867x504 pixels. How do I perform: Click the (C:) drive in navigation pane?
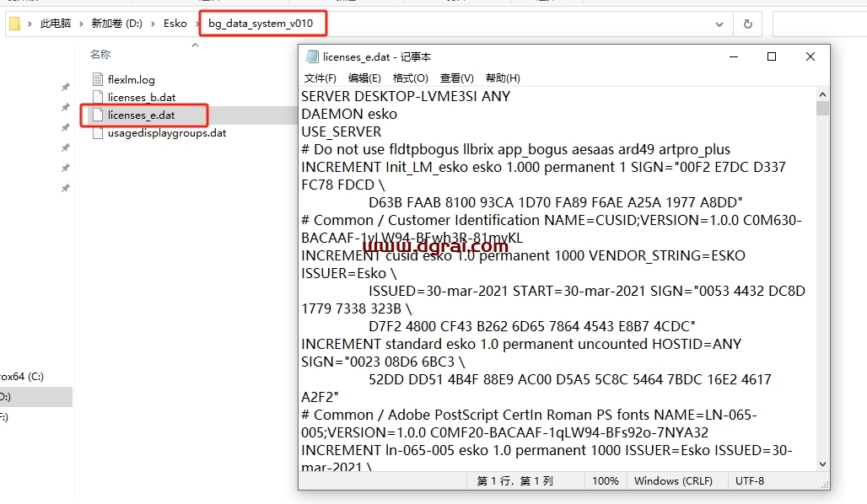pyautogui.click(x=22, y=377)
